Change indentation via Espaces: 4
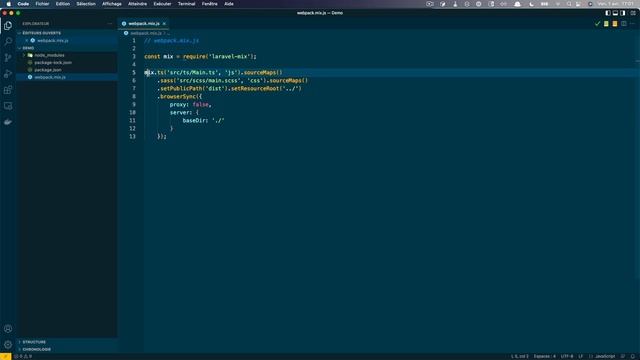Screen dimensions: 640x360 pos(544,356)
